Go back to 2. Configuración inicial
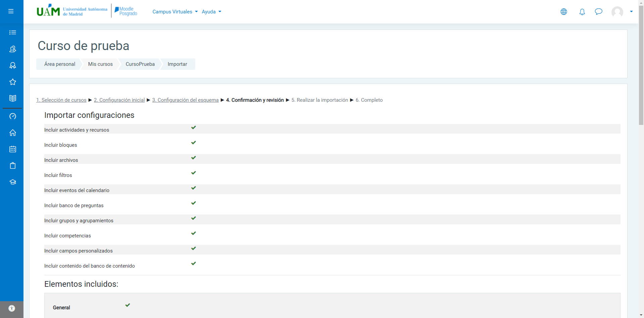The height and width of the screenshot is (318, 644). 119,100
